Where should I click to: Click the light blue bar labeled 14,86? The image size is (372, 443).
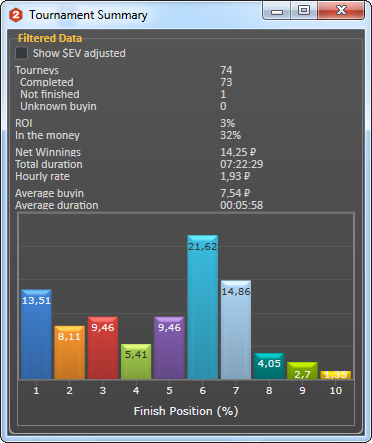click(236, 330)
